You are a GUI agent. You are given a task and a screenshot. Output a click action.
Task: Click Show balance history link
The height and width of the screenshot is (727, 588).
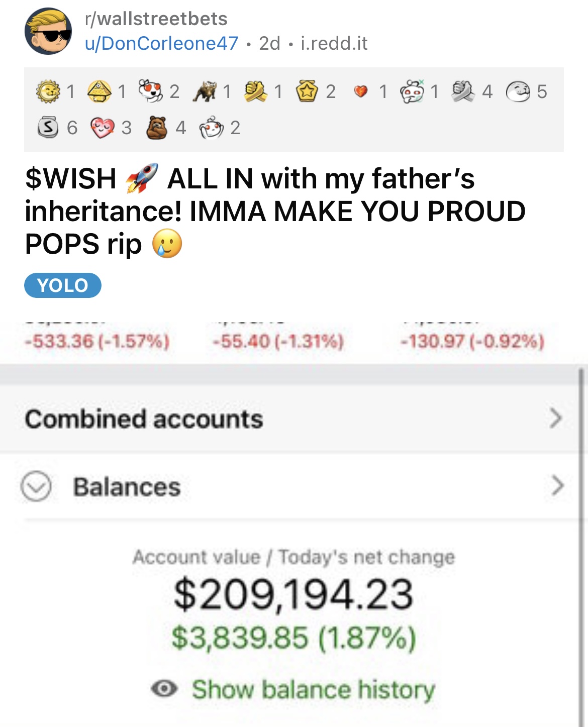[x=313, y=689]
